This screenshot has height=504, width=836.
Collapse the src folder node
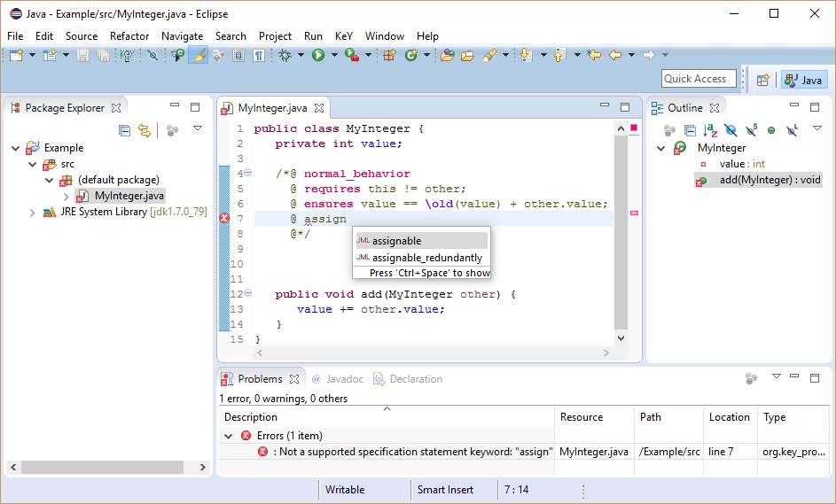[x=33, y=165]
